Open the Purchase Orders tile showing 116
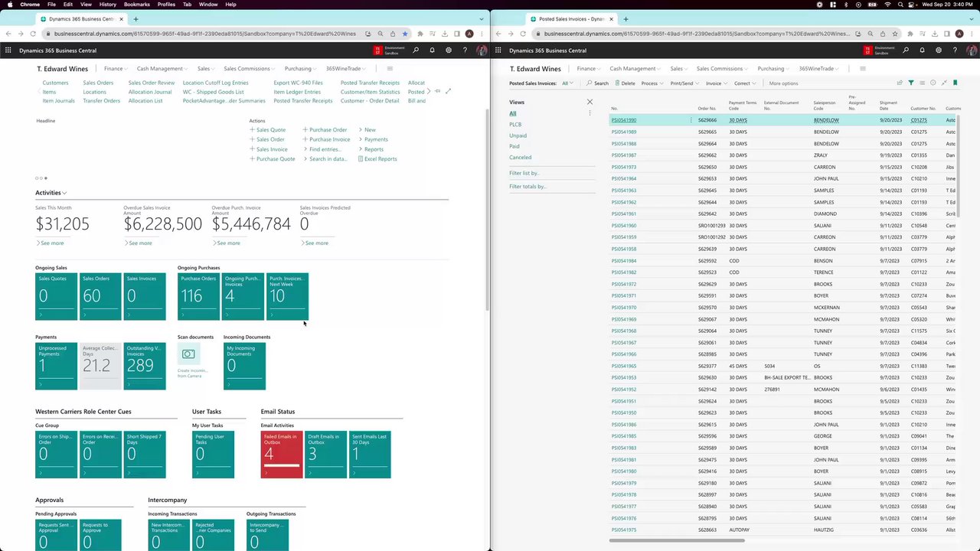The width and height of the screenshot is (980, 551). pyautogui.click(x=198, y=296)
